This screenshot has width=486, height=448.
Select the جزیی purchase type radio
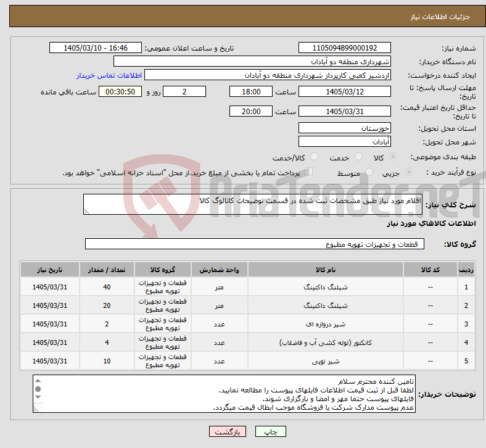(409, 172)
